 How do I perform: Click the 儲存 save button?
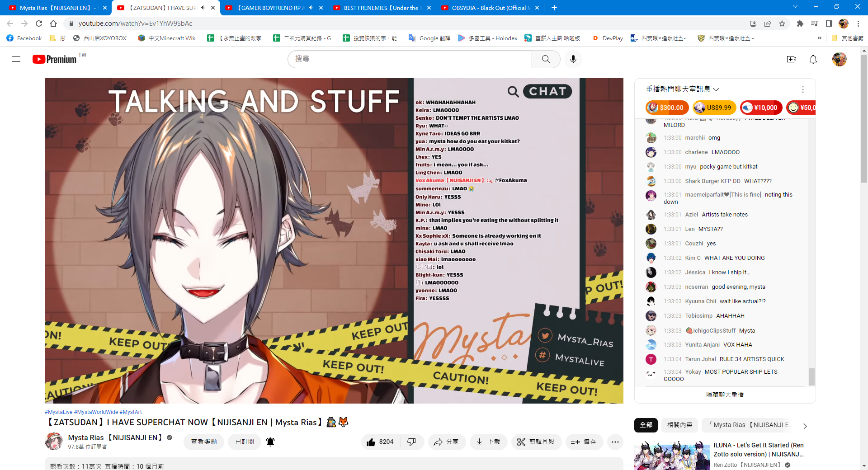coord(584,442)
